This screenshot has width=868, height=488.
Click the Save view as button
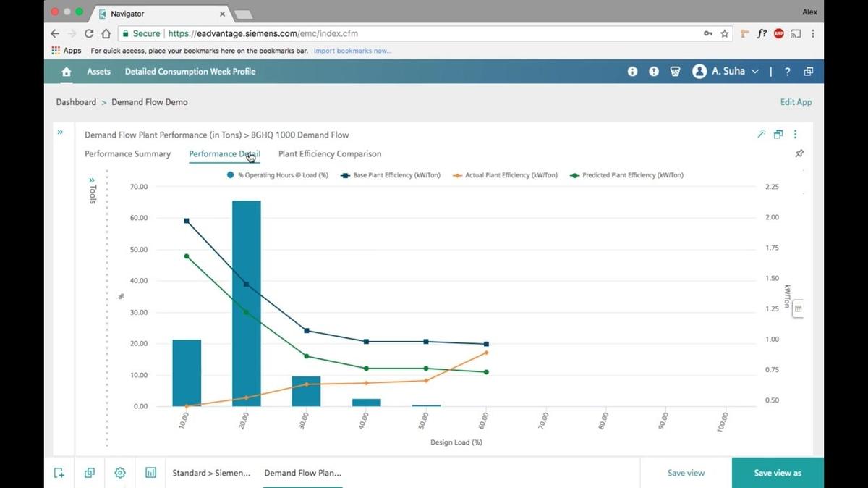[x=778, y=473]
